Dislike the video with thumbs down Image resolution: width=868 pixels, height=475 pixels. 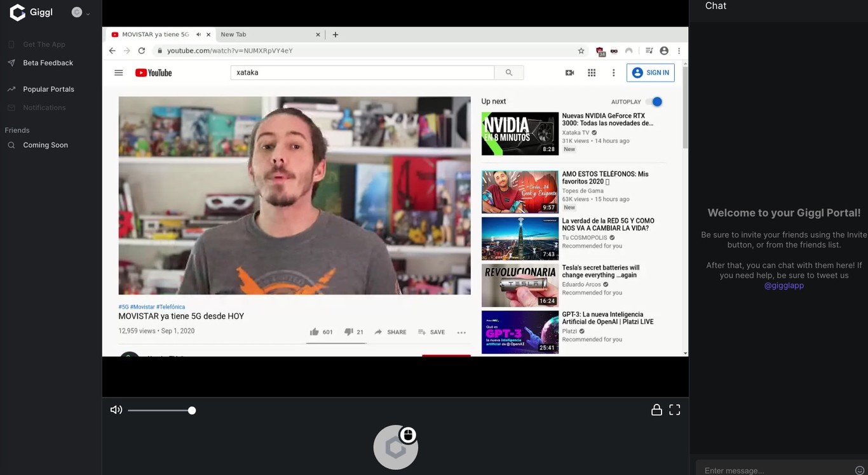(348, 332)
